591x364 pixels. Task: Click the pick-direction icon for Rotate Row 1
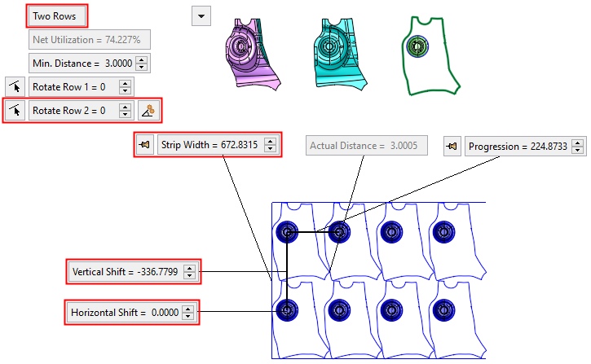pyautogui.click(x=15, y=87)
